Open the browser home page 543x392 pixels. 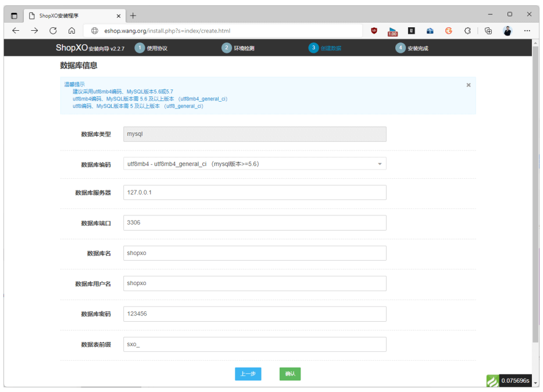coord(72,31)
